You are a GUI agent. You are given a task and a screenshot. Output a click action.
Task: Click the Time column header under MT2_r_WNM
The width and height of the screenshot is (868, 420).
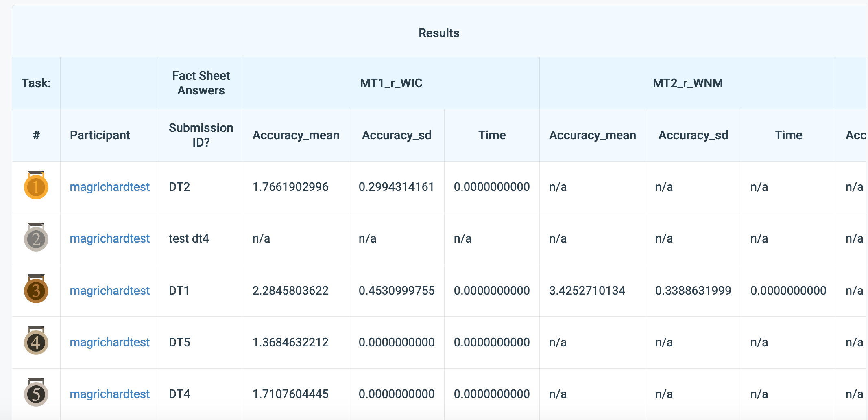click(x=788, y=135)
